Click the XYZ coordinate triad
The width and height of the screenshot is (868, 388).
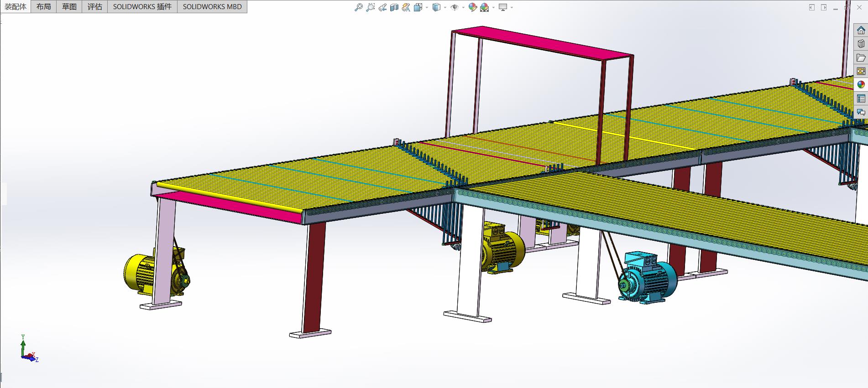point(29,349)
